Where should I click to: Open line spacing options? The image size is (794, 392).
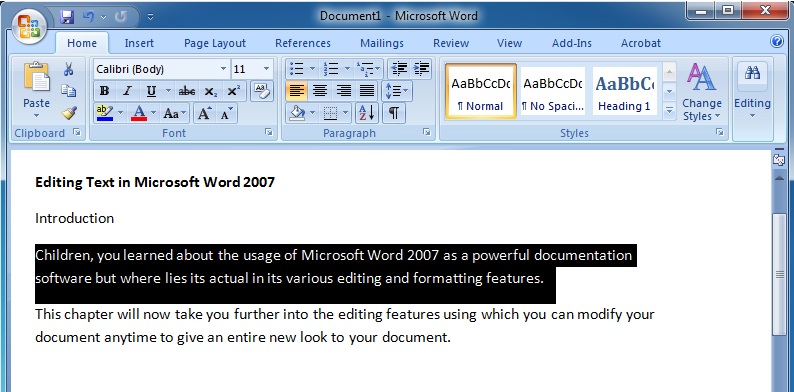pyautogui.click(x=397, y=91)
